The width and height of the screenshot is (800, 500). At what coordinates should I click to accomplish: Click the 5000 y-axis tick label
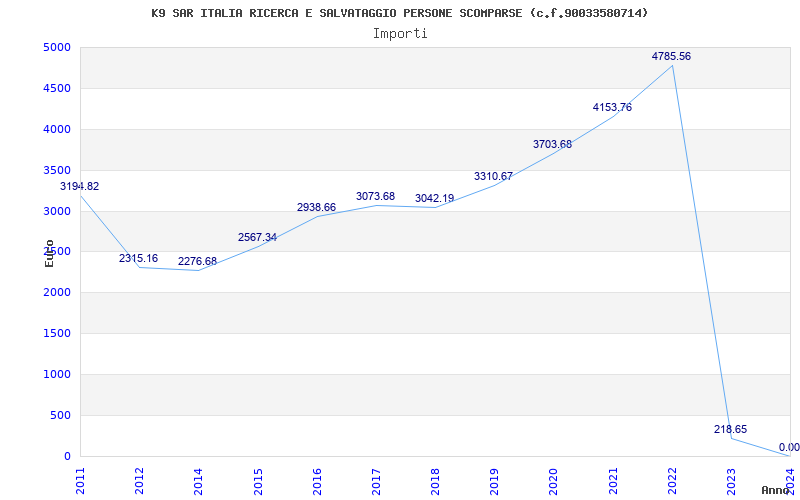(x=57, y=47)
